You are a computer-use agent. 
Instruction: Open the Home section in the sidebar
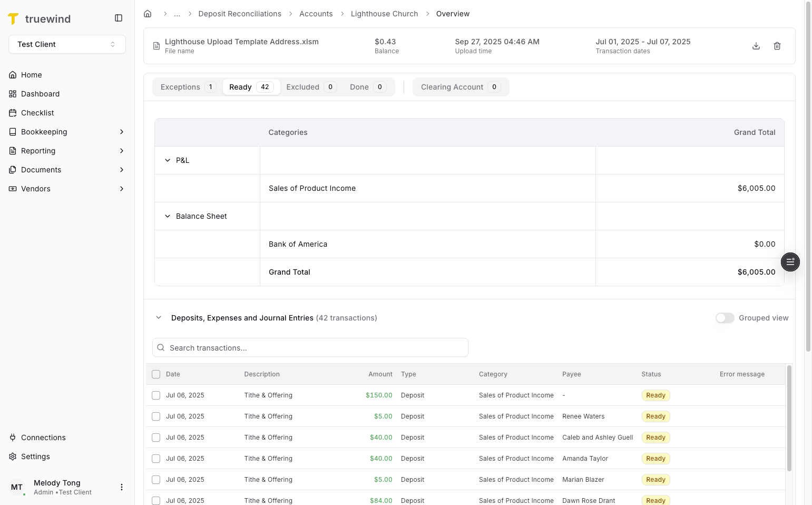point(31,75)
